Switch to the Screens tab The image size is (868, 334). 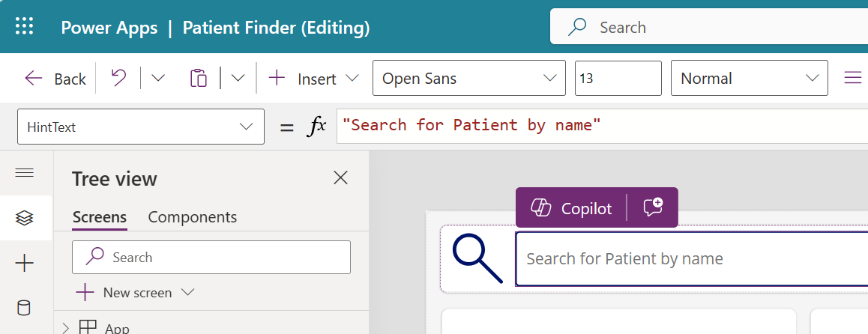pyautogui.click(x=100, y=217)
